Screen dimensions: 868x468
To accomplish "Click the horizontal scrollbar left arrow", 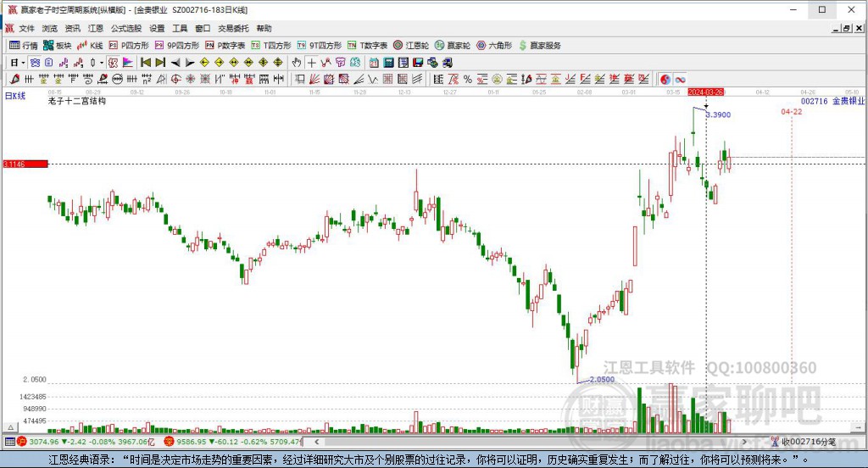I will pos(317,442).
